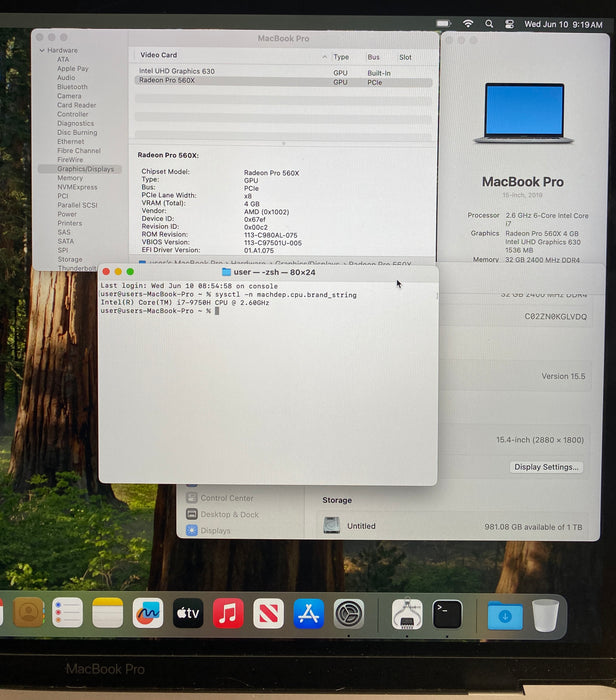Click the Slot column header
Screen dimensions: 616x700
pyautogui.click(x=405, y=57)
